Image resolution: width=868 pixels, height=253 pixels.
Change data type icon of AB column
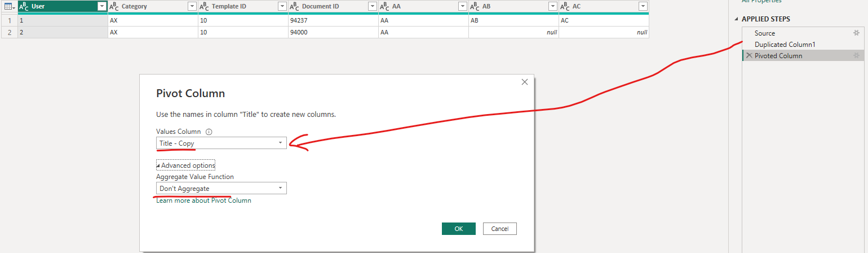(x=475, y=6)
